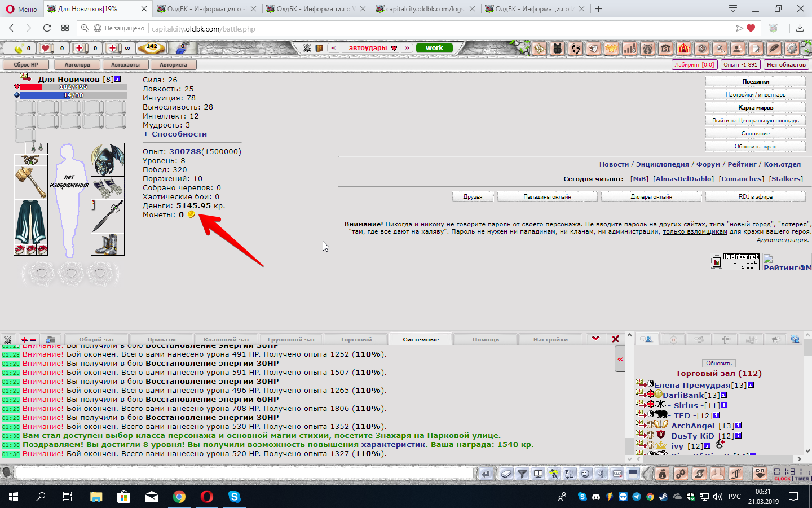Click the eraser clear-chat icon

[x=506, y=474]
